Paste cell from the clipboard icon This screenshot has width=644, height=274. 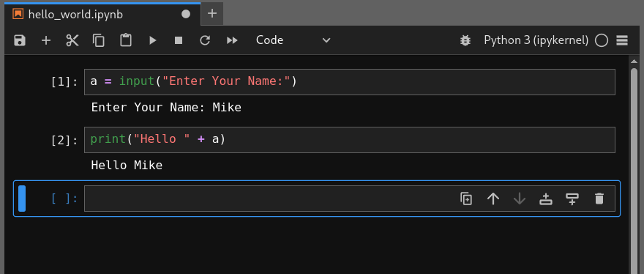click(126, 40)
